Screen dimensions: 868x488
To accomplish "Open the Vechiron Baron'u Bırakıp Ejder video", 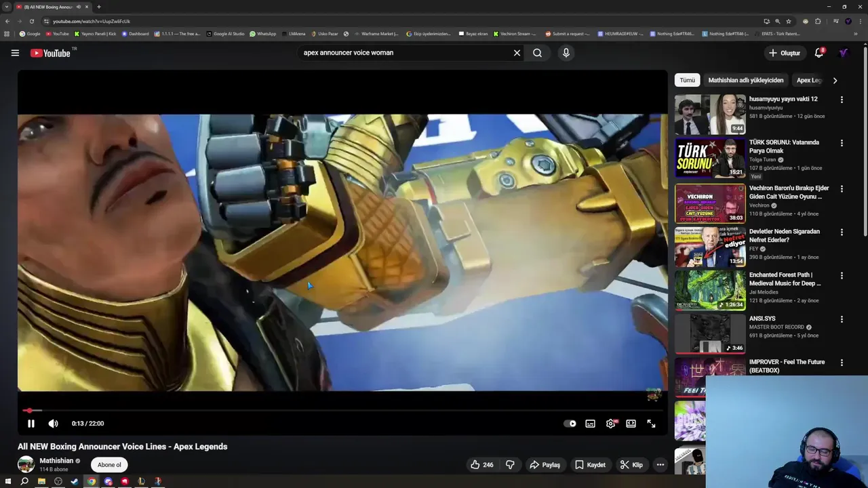I will pos(710,203).
